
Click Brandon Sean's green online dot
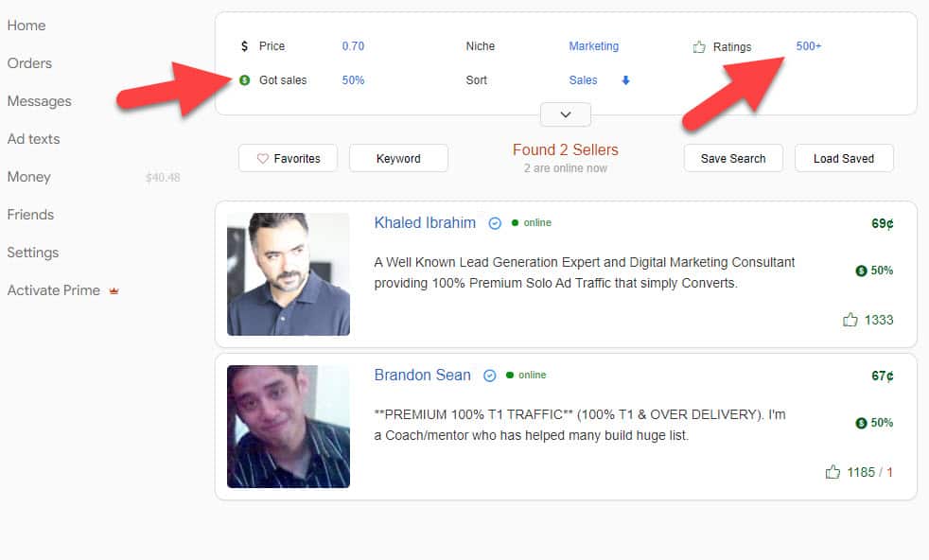[x=510, y=376]
